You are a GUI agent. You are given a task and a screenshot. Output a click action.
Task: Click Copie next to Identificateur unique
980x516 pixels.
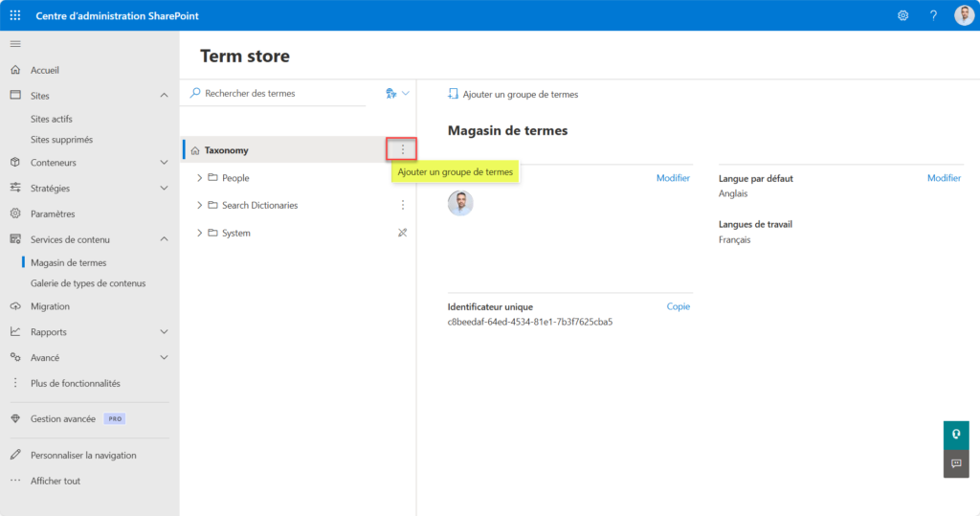pyautogui.click(x=678, y=306)
